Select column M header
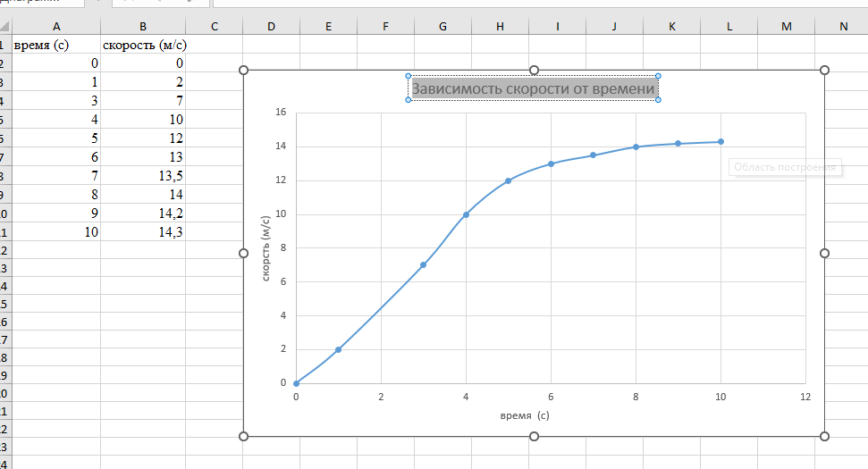868x469 pixels. tap(786, 26)
